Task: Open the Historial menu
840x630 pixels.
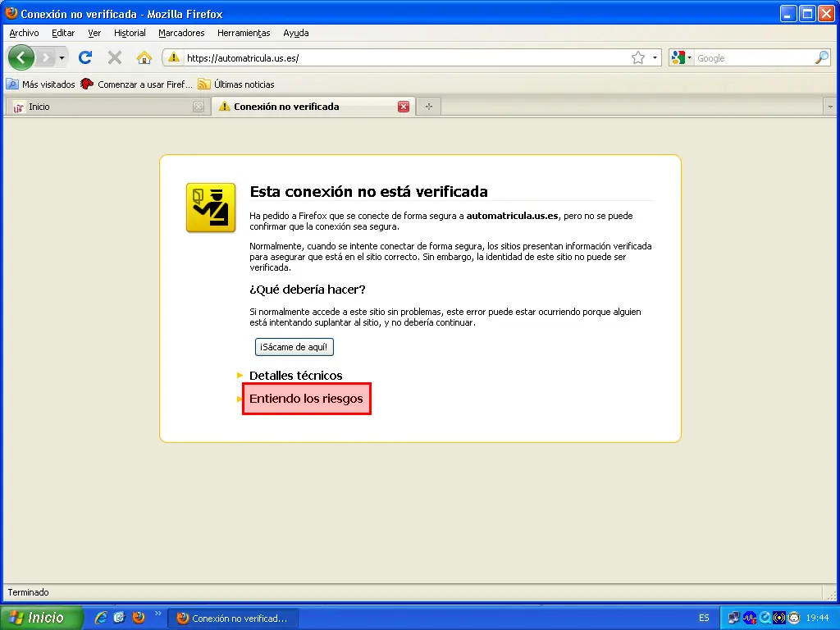Action: (130, 33)
